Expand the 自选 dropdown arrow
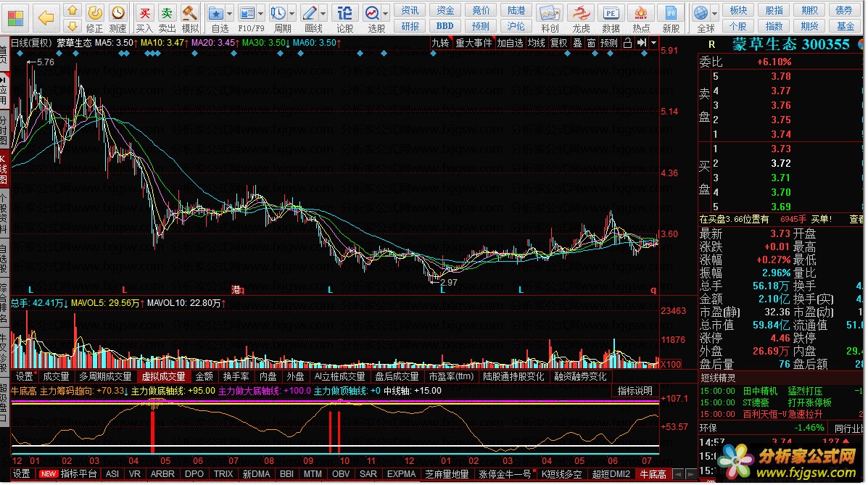868x485 pixels. coord(230,13)
